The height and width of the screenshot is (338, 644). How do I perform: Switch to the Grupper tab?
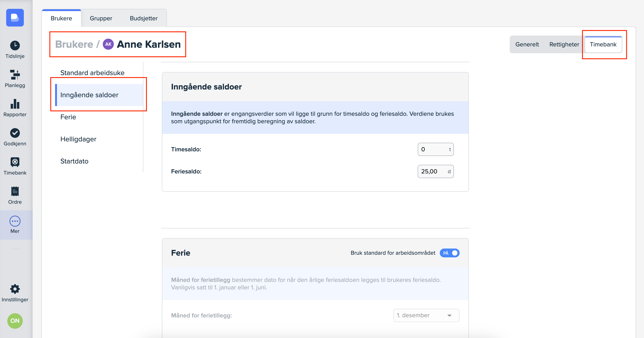(101, 18)
